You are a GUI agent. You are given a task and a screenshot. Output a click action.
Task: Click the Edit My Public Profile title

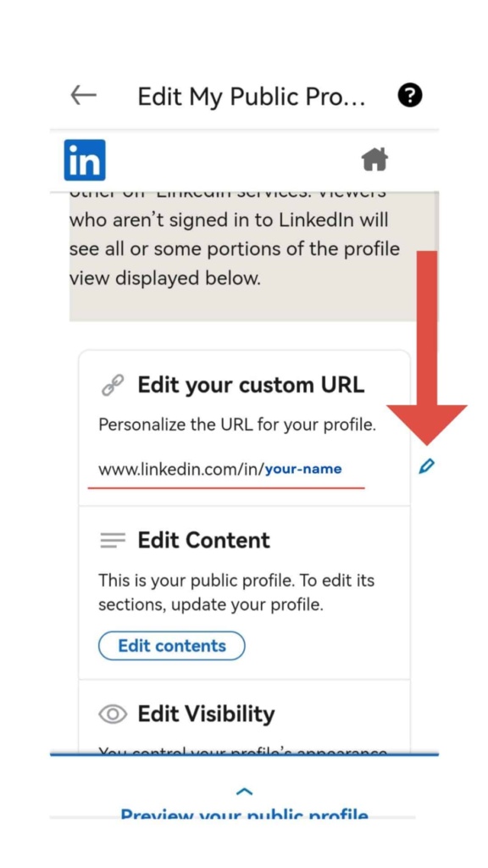point(251,97)
